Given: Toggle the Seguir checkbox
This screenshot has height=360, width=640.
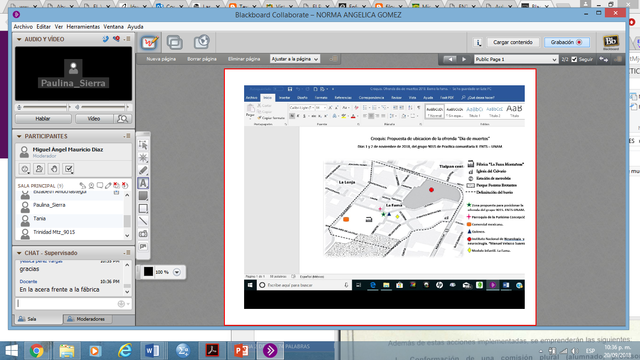Looking at the screenshot, I should (x=574, y=60).
